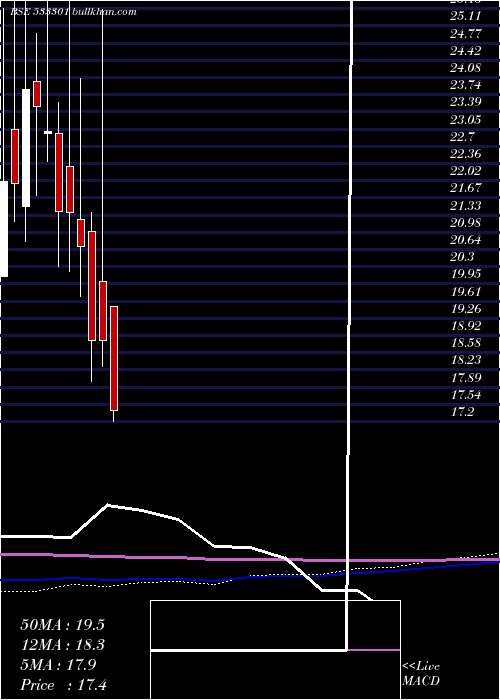
Task: Click the tall white candlestick body
Action: point(26,148)
